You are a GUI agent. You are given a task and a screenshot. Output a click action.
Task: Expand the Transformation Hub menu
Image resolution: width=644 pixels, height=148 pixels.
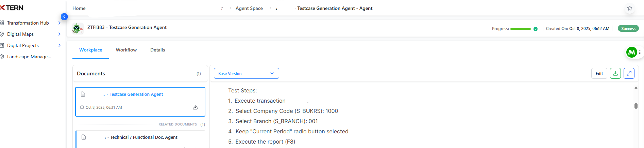pos(60,23)
